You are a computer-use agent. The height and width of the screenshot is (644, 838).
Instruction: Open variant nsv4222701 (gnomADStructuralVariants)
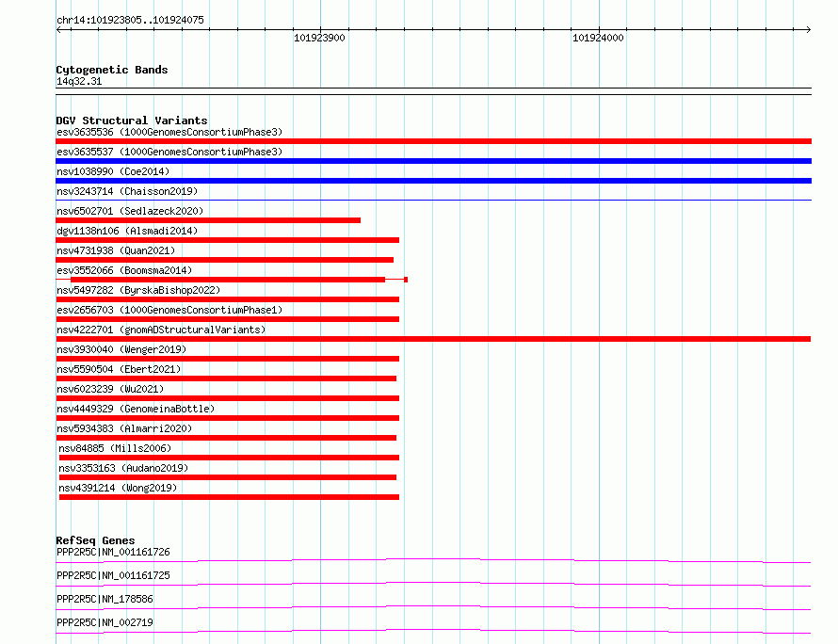pos(161,330)
